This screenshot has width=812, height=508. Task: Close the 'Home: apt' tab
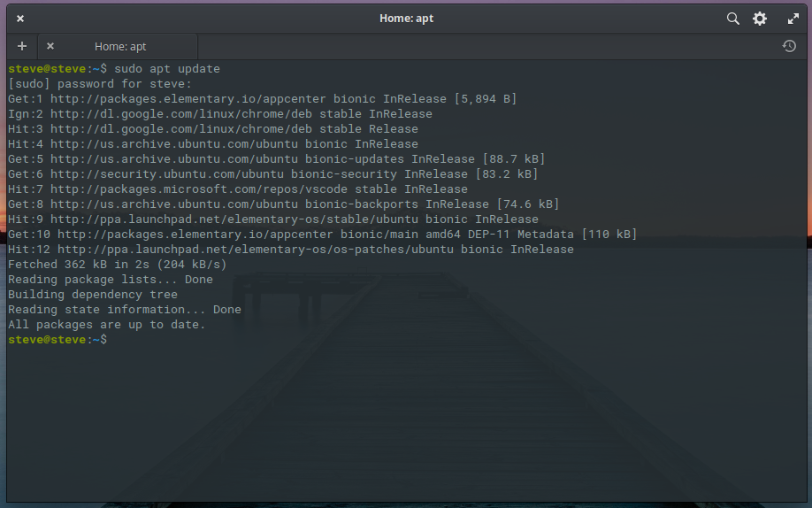click(50, 46)
